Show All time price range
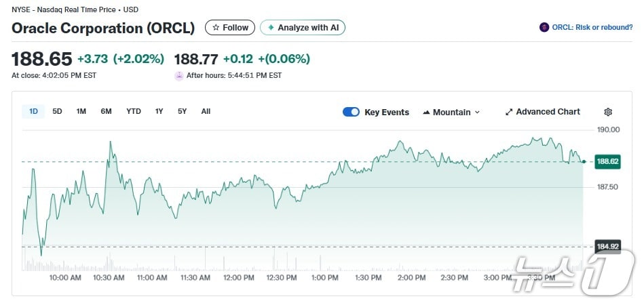The image size is (644, 305). point(206,111)
